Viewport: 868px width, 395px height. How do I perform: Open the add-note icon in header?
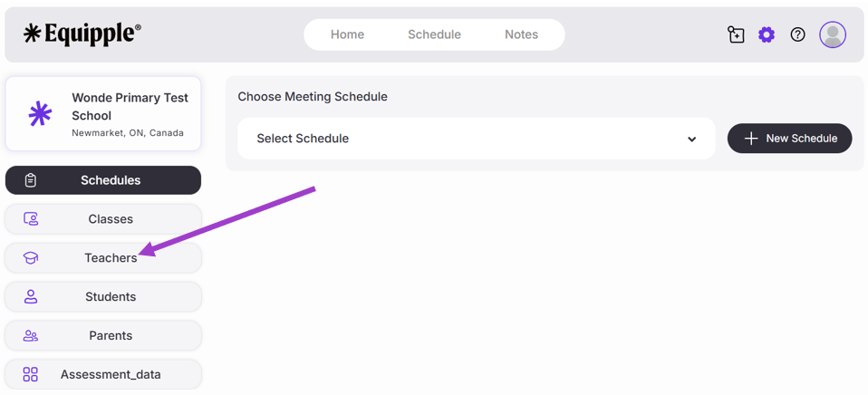[x=736, y=34]
